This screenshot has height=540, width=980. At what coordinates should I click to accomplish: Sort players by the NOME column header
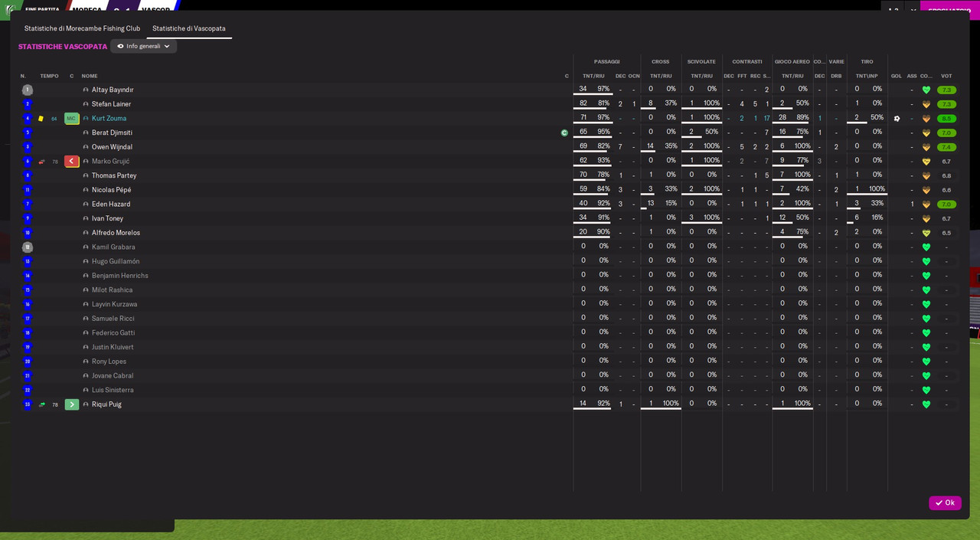point(90,76)
